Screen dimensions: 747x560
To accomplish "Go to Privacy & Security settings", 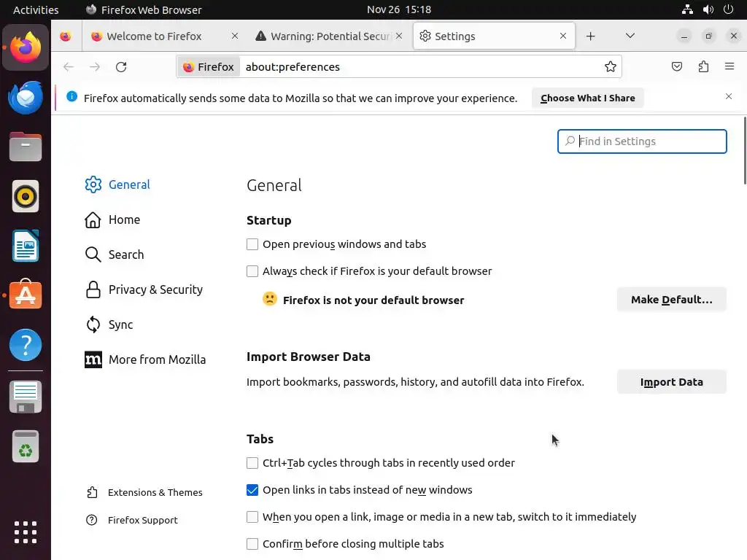I will click(155, 289).
